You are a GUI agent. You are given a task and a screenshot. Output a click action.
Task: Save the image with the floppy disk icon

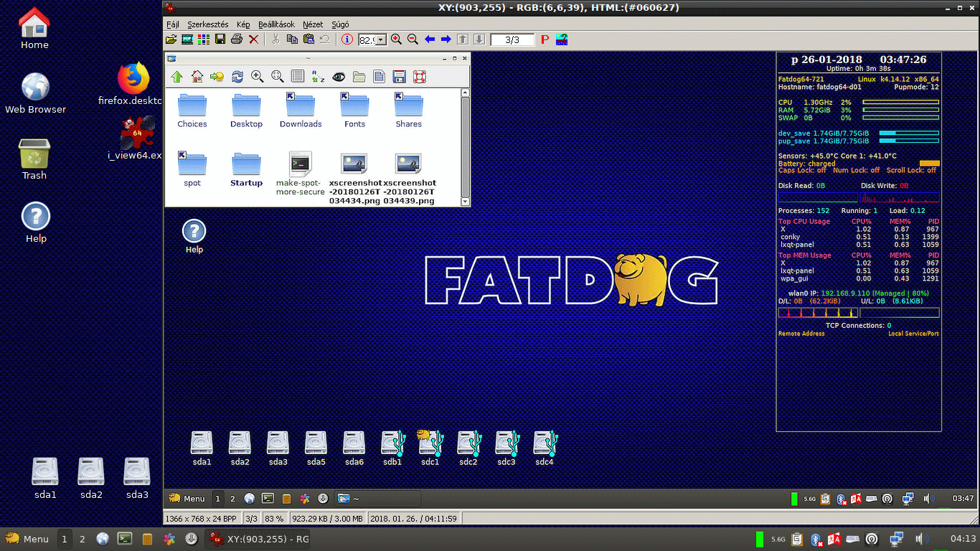pos(220,39)
